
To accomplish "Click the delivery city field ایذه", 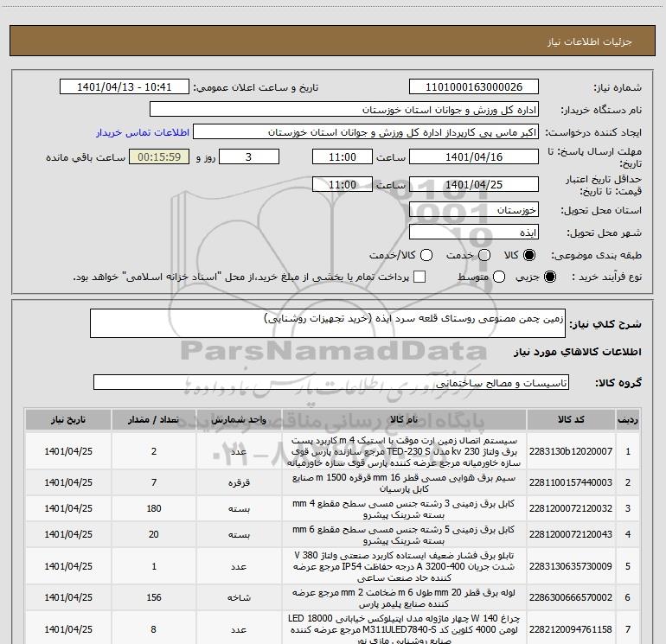I will point(474,233).
